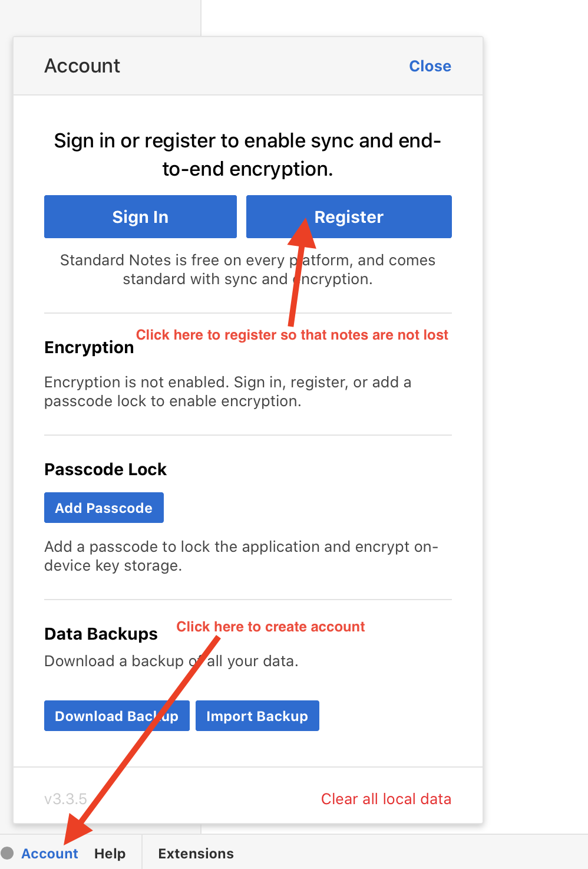
Task: Select the Encryption section heading
Action: 89,348
